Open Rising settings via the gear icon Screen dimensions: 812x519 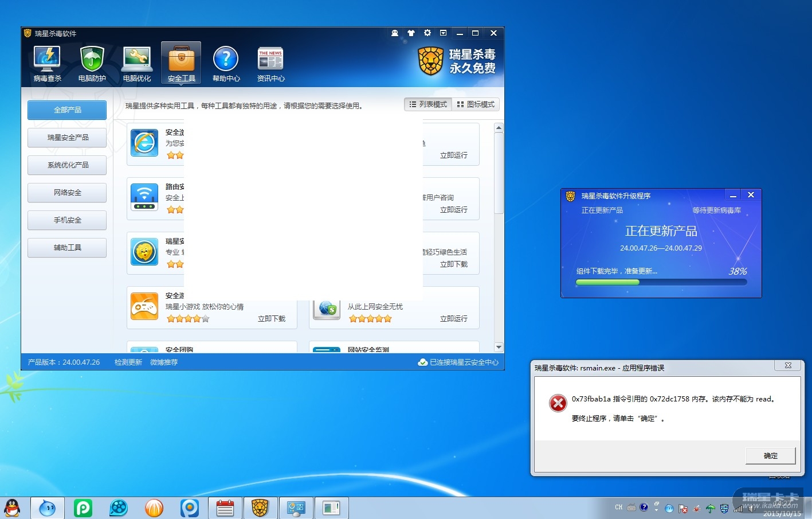click(427, 33)
